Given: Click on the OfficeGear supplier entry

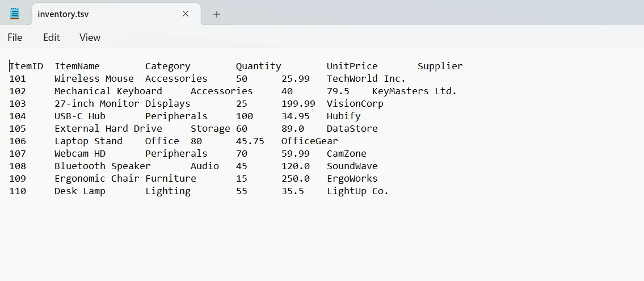Looking at the screenshot, I should [x=309, y=141].
